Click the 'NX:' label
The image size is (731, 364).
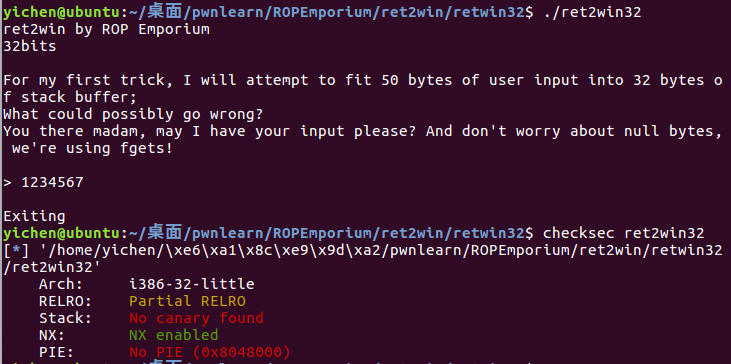point(52,335)
